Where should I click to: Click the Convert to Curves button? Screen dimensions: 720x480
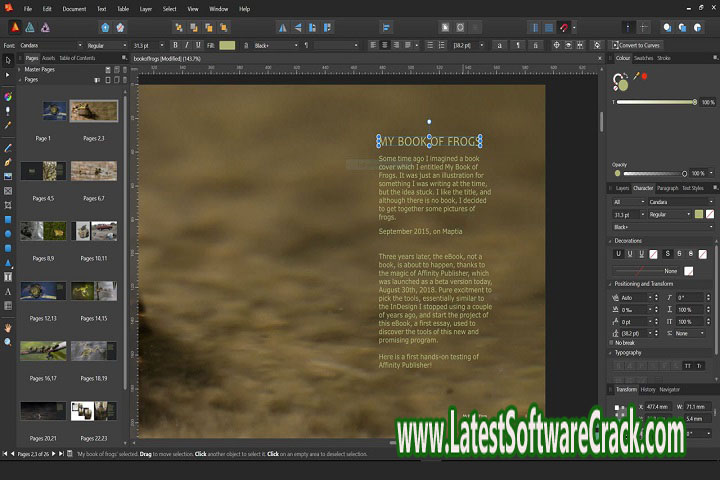click(636, 45)
